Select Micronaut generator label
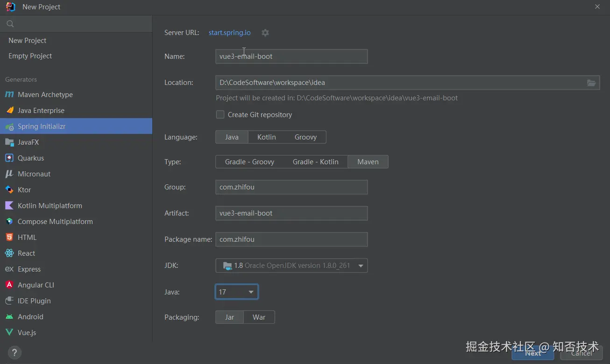 (34, 174)
